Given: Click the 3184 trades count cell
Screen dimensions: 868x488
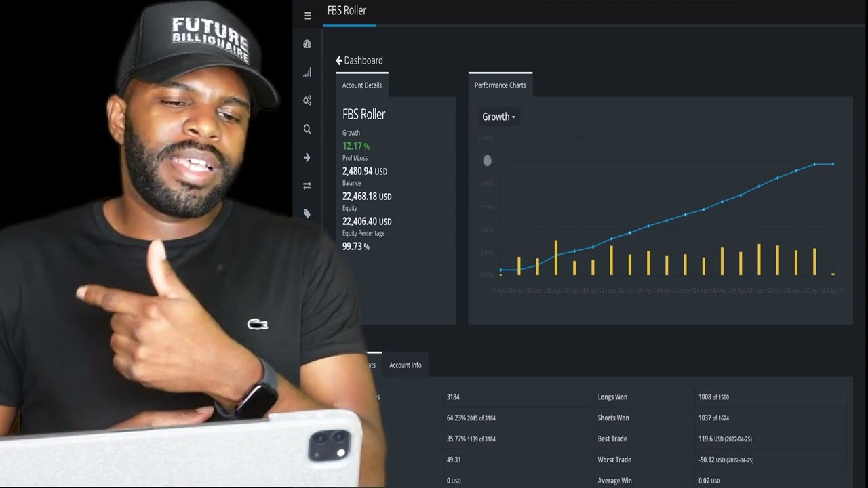Looking at the screenshot, I should (453, 397).
